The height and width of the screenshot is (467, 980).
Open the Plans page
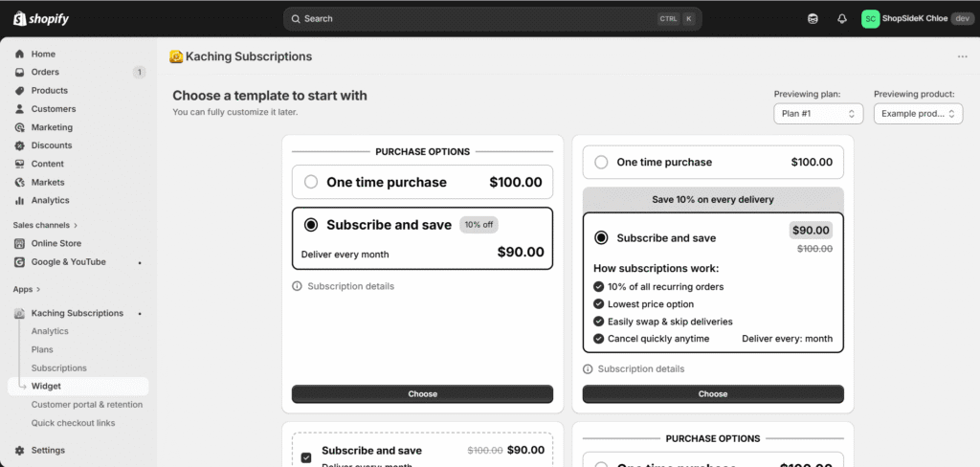pyautogui.click(x=42, y=349)
